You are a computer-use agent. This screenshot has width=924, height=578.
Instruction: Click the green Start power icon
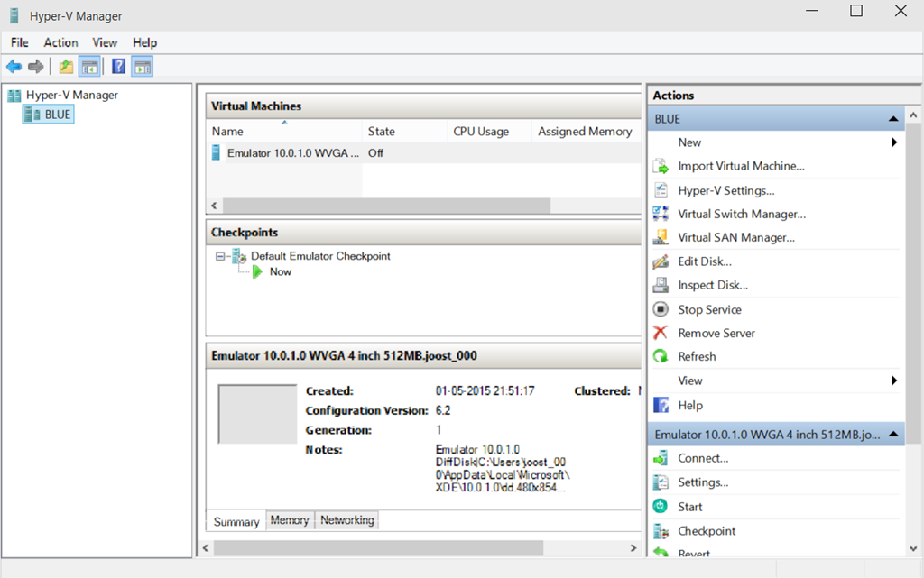tap(661, 506)
